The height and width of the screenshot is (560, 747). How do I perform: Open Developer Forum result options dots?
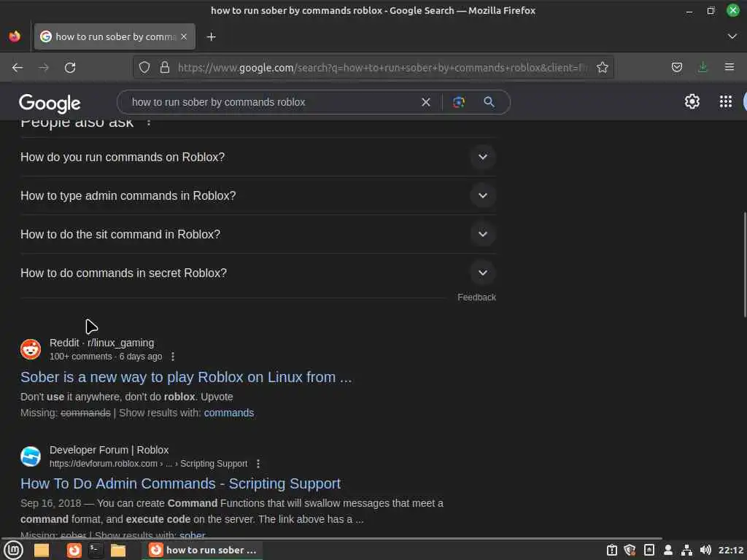258,464
